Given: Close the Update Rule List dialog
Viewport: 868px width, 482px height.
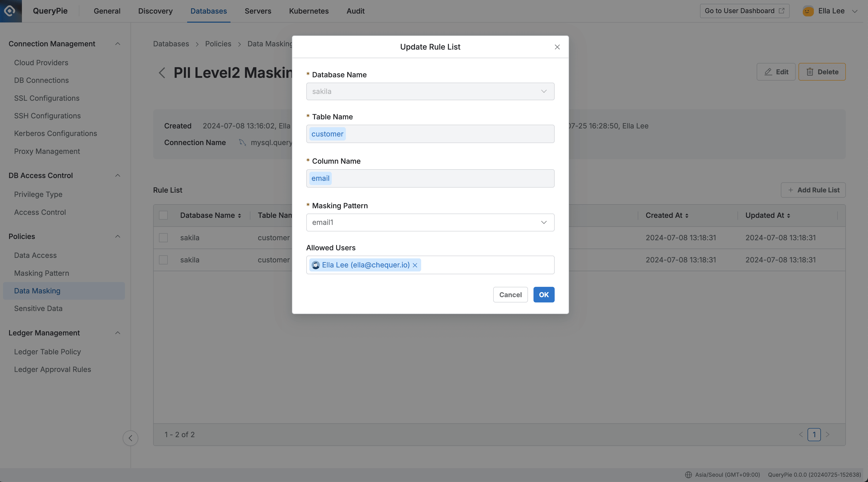Looking at the screenshot, I should (557, 47).
